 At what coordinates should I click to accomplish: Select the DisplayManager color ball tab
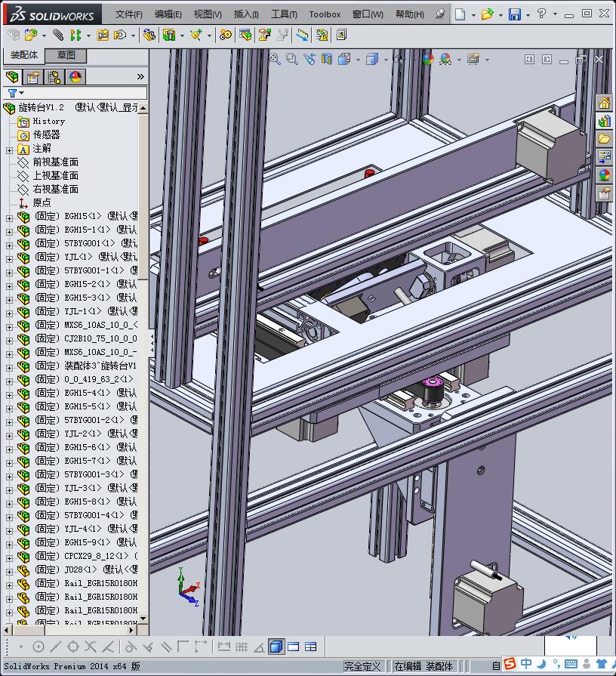pos(75,77)
